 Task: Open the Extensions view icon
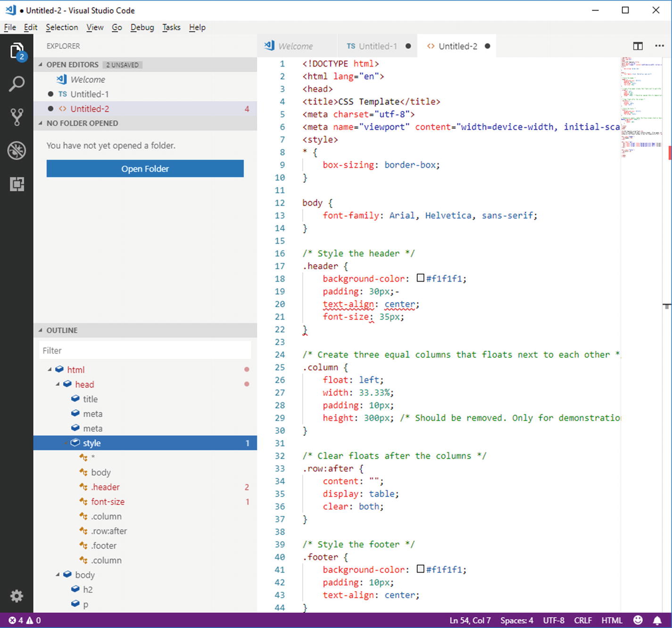[17, 184]
